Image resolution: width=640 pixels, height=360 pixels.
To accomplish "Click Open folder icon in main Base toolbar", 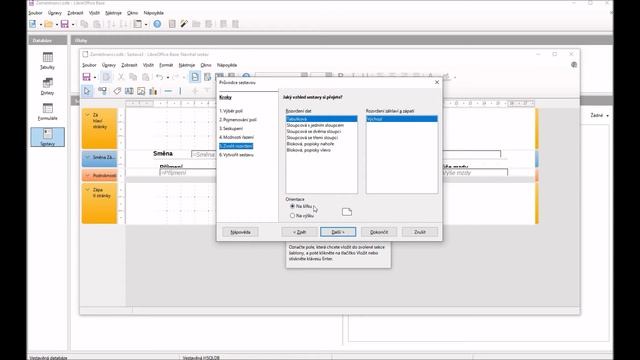I will pos(49,24).
